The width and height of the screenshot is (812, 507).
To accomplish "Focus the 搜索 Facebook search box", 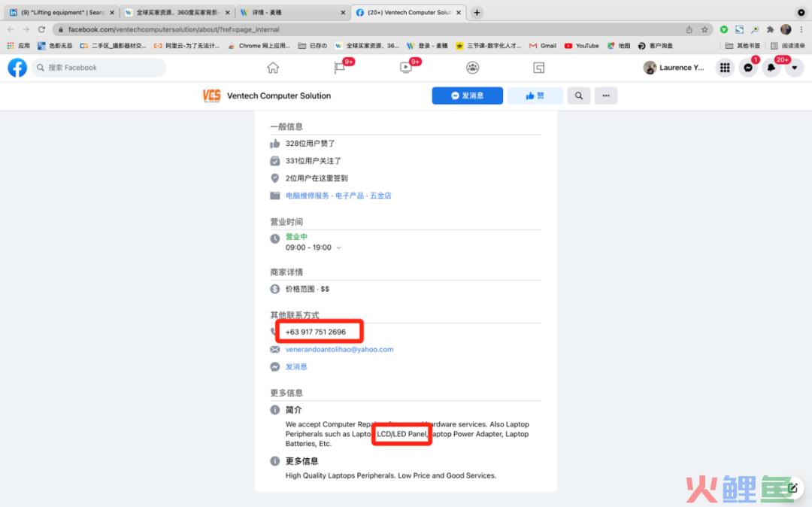I will click(x=98, y=67).
